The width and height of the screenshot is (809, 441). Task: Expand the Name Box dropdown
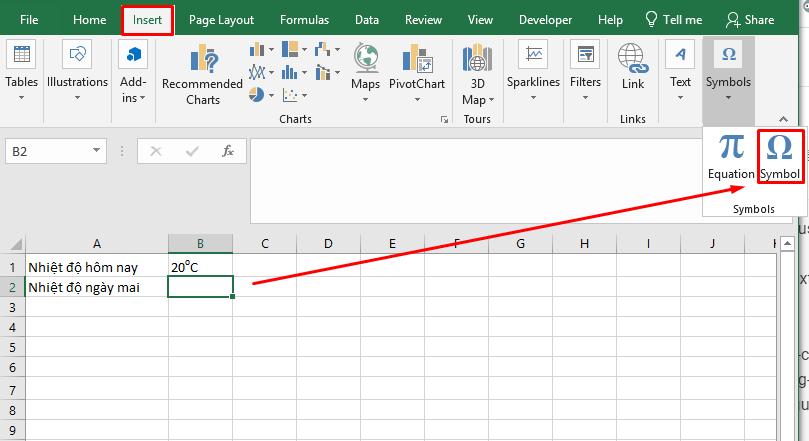coord(96,151)
